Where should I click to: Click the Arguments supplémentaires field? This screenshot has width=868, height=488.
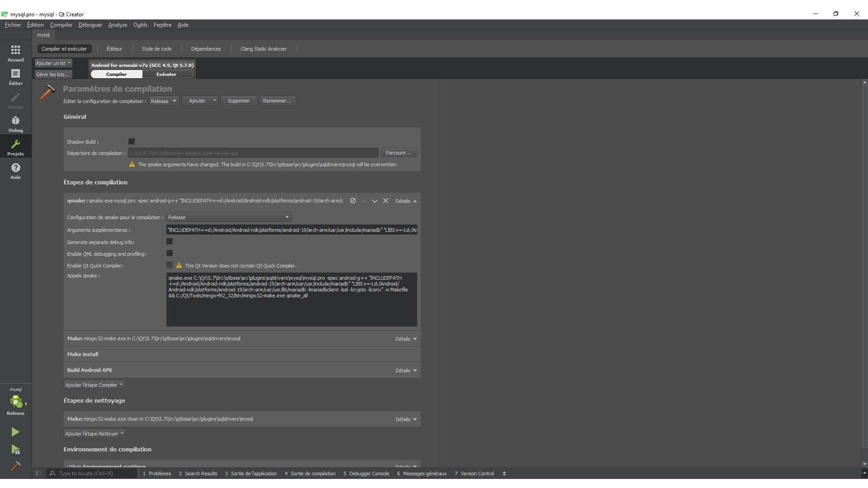tap(292, 230)
